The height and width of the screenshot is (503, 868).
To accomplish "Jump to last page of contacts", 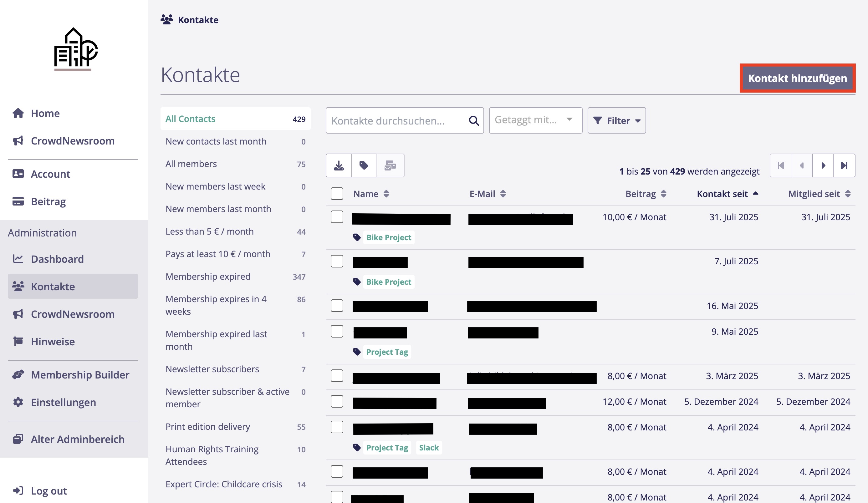I will 844,165.
